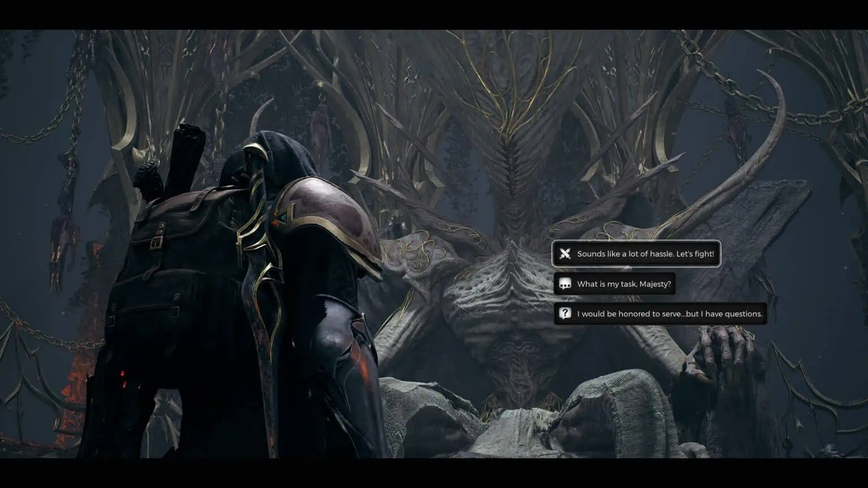Click the crossed swords fight icon

tap(565, 254)
